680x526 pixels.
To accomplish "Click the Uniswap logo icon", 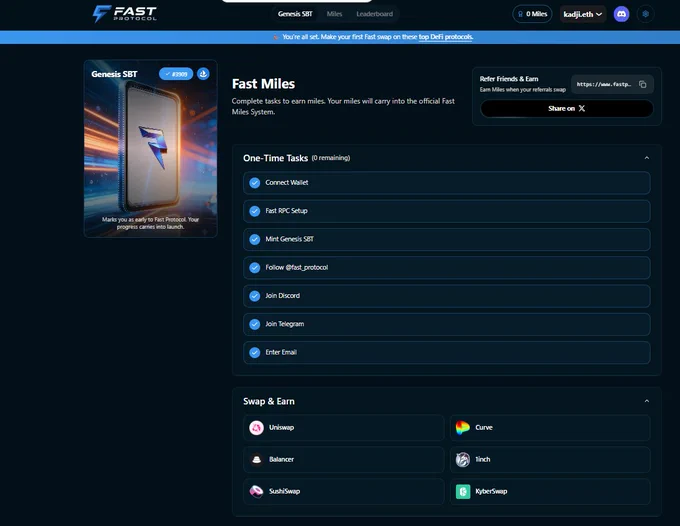I will (x=256, y=428).
